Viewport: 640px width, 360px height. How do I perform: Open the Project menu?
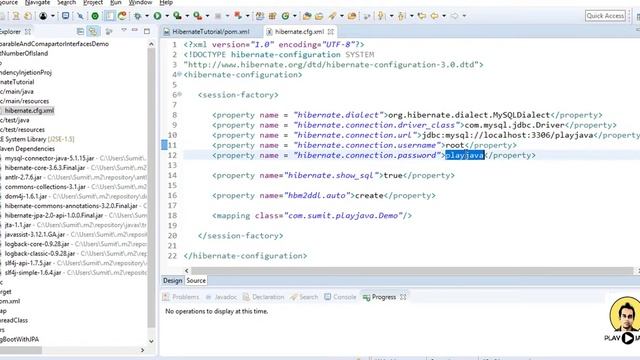[x=93, y=2]
